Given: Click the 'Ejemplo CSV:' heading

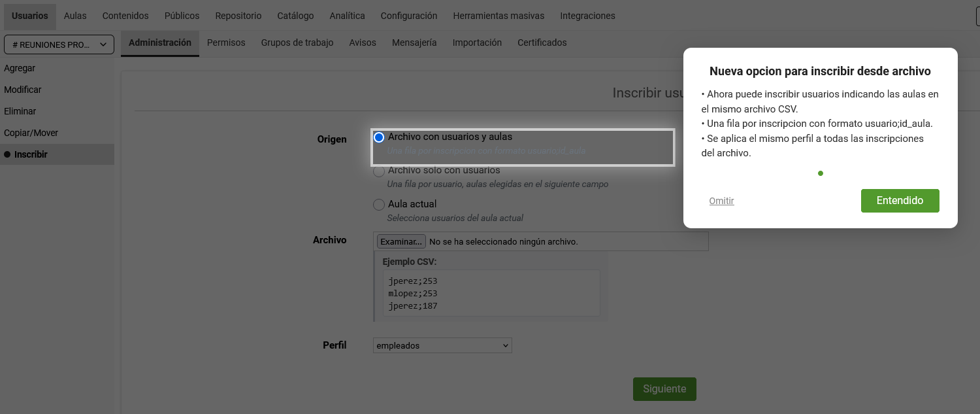Looking at the screenshot, I should [x=410, y=262].
